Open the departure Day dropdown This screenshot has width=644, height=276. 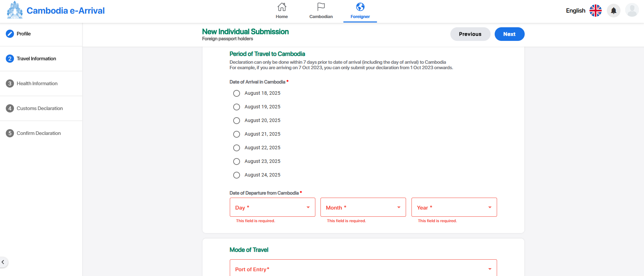tap(272, 207)
